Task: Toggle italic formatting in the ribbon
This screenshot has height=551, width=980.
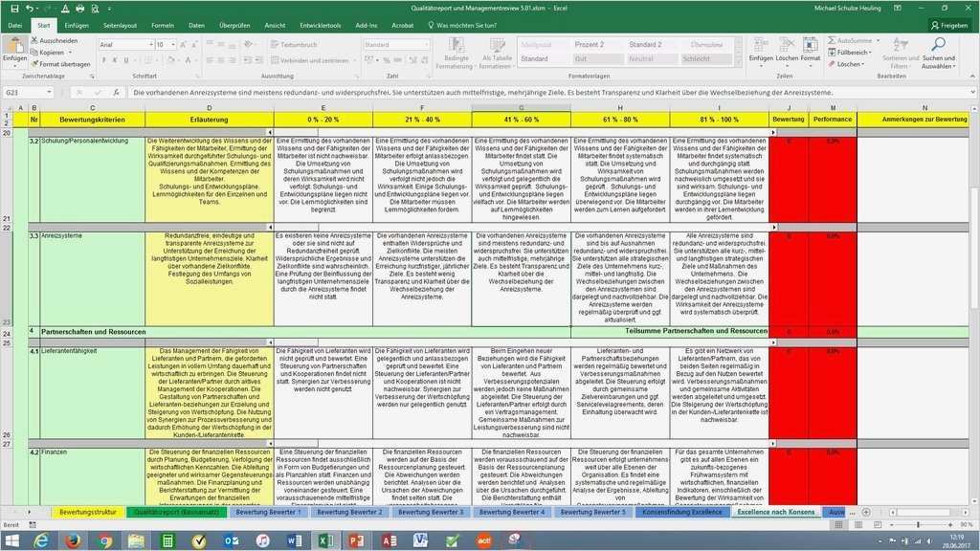Action: (x=115, y=59)
